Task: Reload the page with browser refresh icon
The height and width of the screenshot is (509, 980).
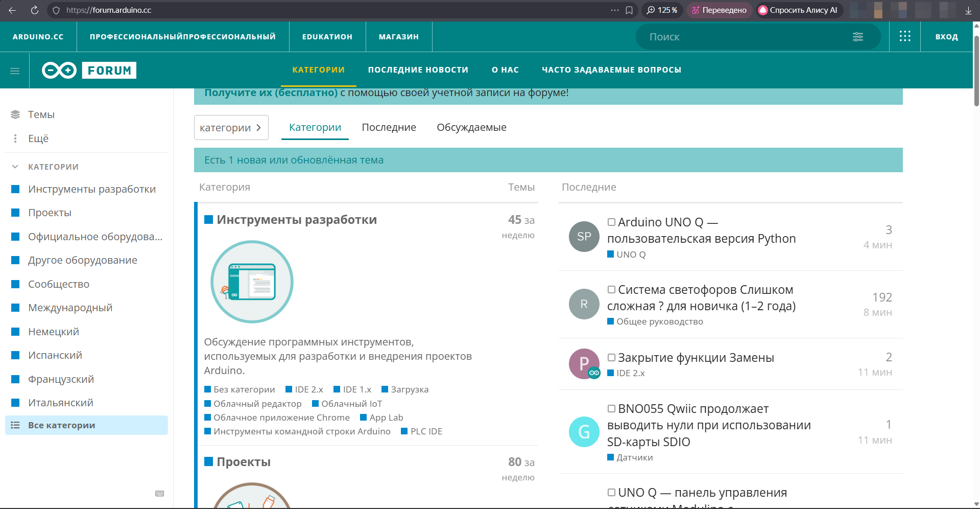Action: pyautogui.click(x=35, y=10)
